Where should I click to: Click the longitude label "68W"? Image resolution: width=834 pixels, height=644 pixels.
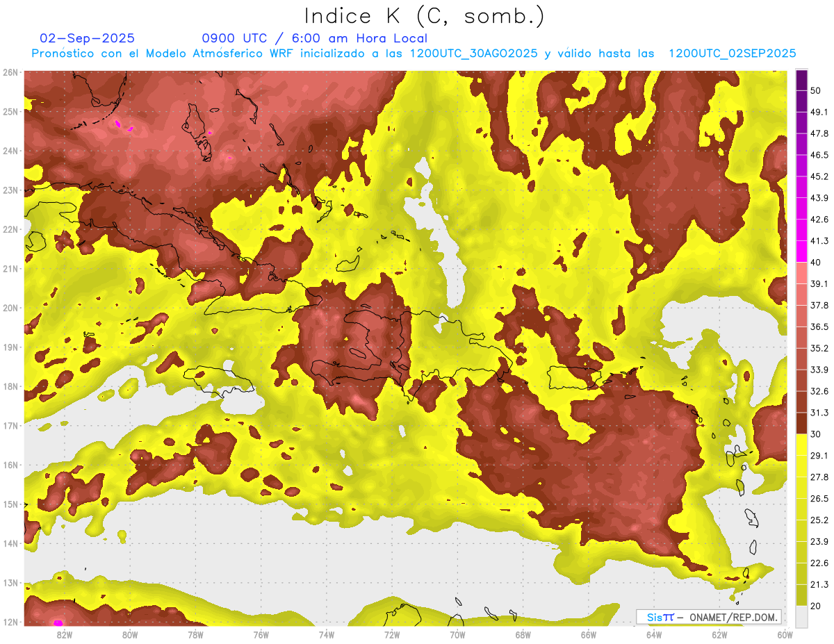pyautogui.click(x=523, y=634)
